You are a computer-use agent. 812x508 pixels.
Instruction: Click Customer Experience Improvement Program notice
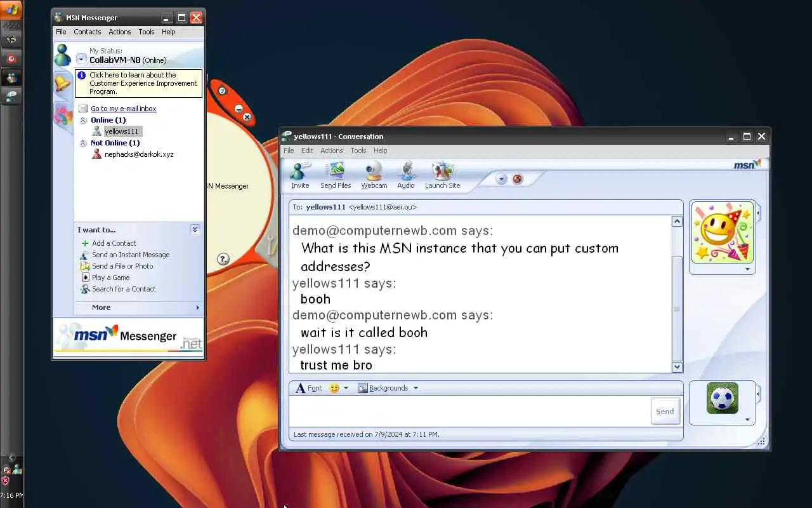coord(139,83)
